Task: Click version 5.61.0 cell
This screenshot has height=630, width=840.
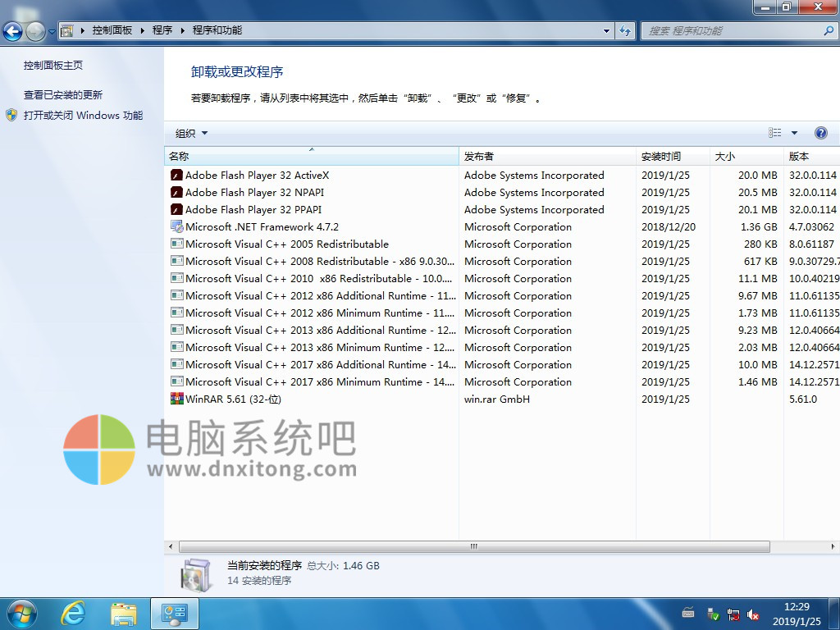Action: coord(803,399)
